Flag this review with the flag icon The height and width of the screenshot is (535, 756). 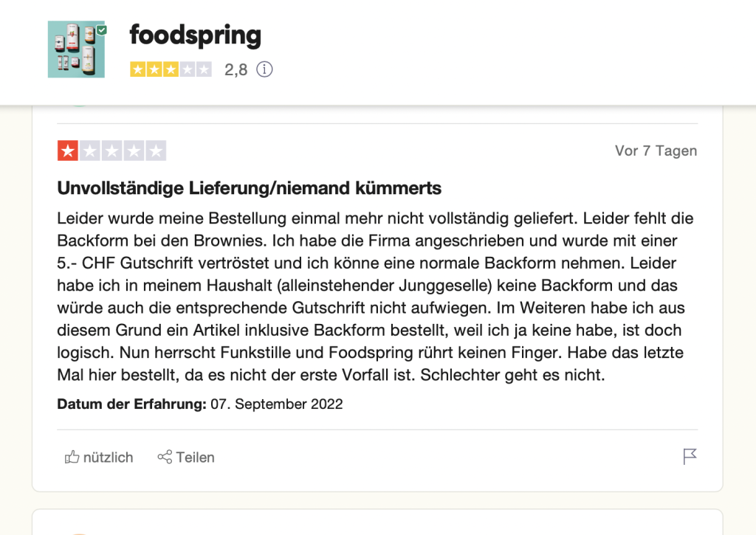pos(690,457)
